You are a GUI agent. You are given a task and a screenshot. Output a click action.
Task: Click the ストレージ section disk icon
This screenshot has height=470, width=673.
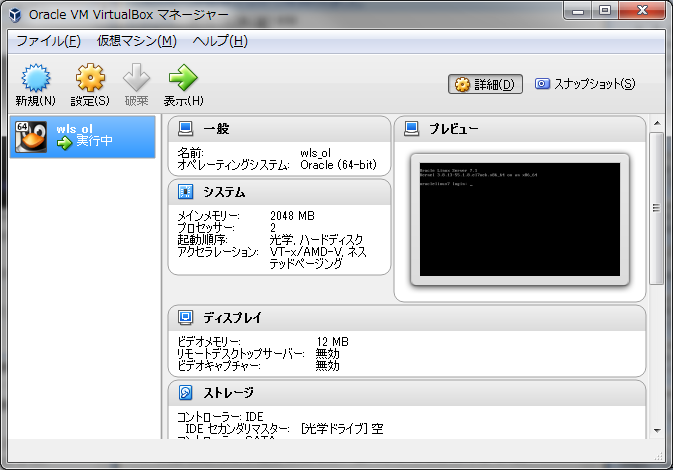click(186, 392)
